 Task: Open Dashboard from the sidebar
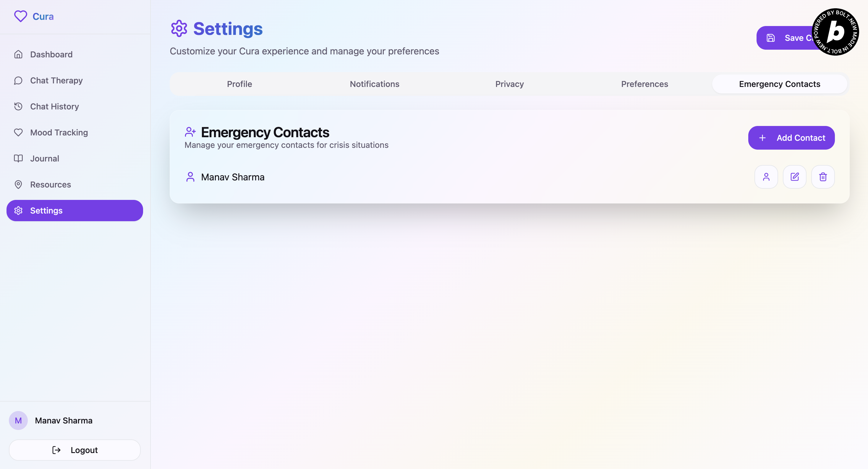point(51,54)
